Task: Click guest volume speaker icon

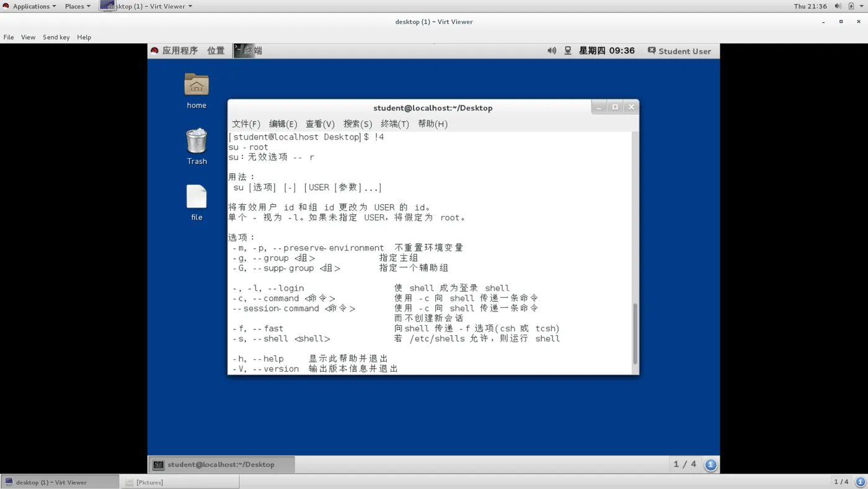Action: [551, 51]
